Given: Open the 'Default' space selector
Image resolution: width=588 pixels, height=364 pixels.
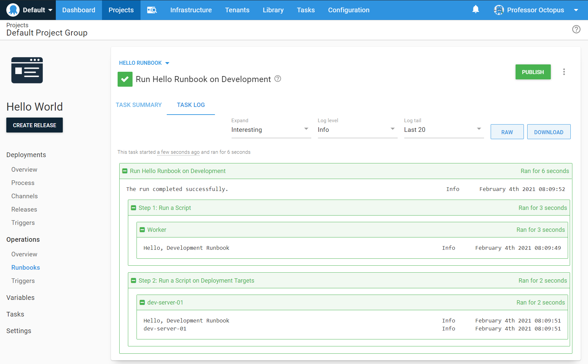Looking at the screenshot, I should [37, 10].
